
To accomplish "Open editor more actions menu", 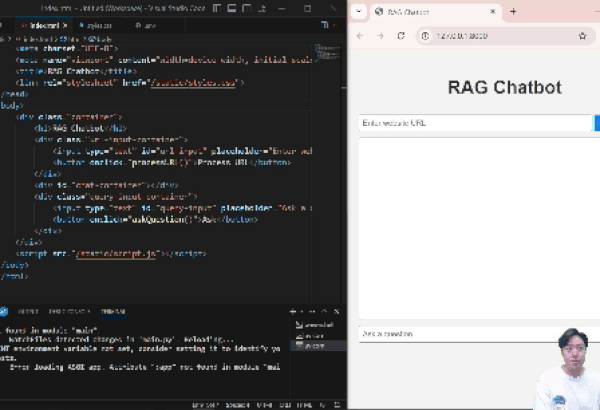I will pos(337,24).
